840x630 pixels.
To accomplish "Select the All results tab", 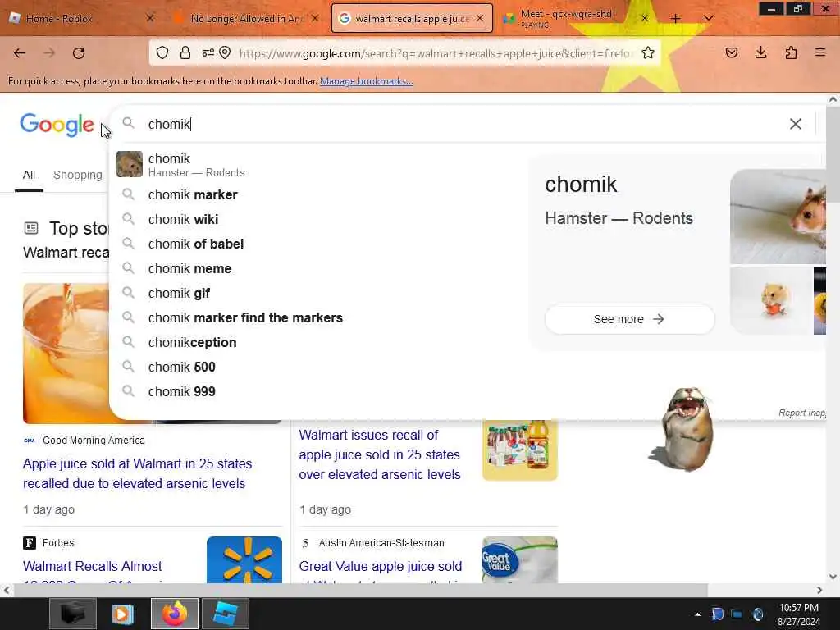I will [x=29, y=176].
